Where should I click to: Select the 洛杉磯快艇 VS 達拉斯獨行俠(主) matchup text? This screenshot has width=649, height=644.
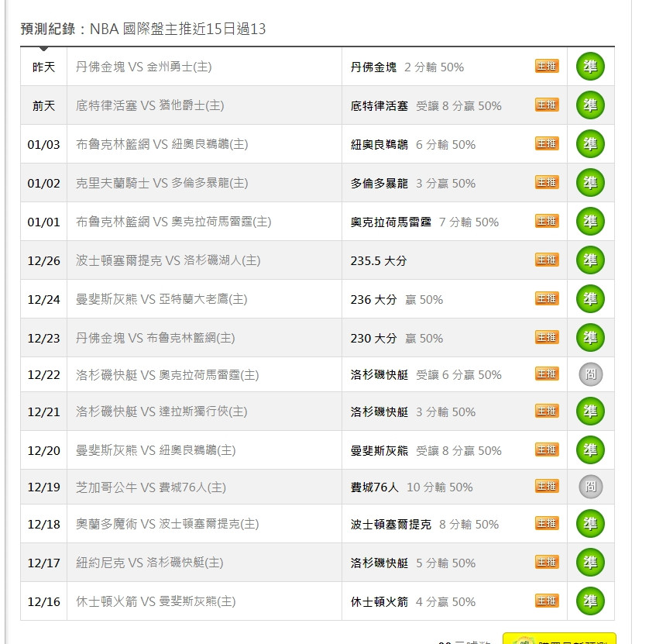click(161, 412)
